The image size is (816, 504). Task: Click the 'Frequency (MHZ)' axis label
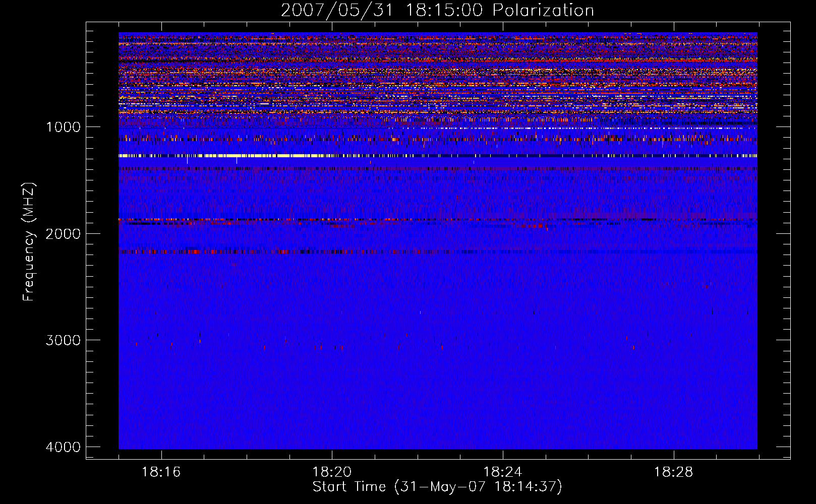[x=28, y=242]
